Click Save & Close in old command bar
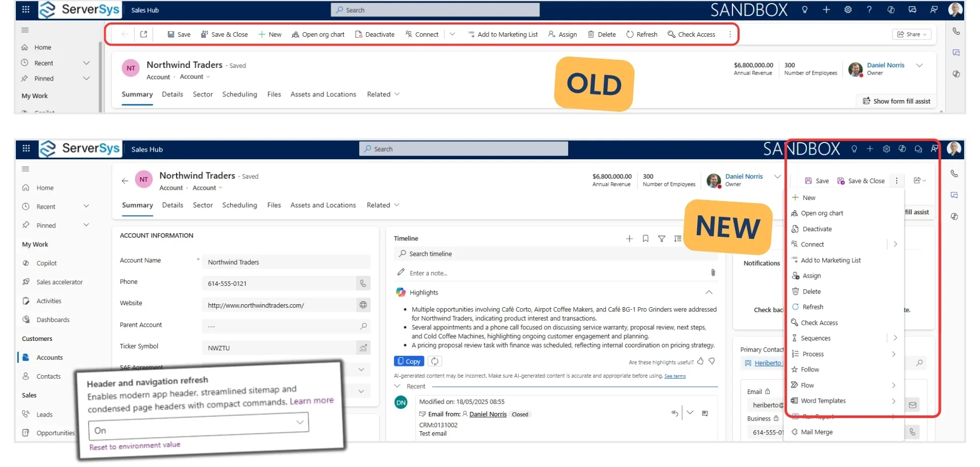980x467 pixels. 225,35
